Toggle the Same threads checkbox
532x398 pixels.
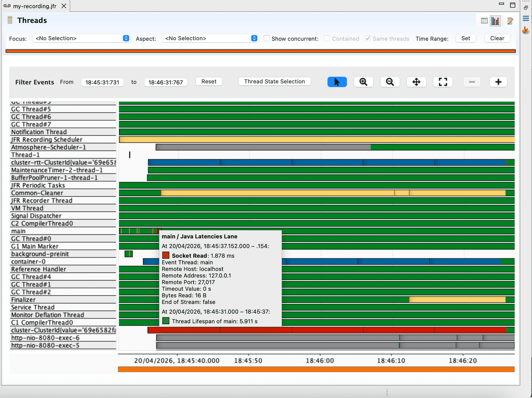[368, 39]
